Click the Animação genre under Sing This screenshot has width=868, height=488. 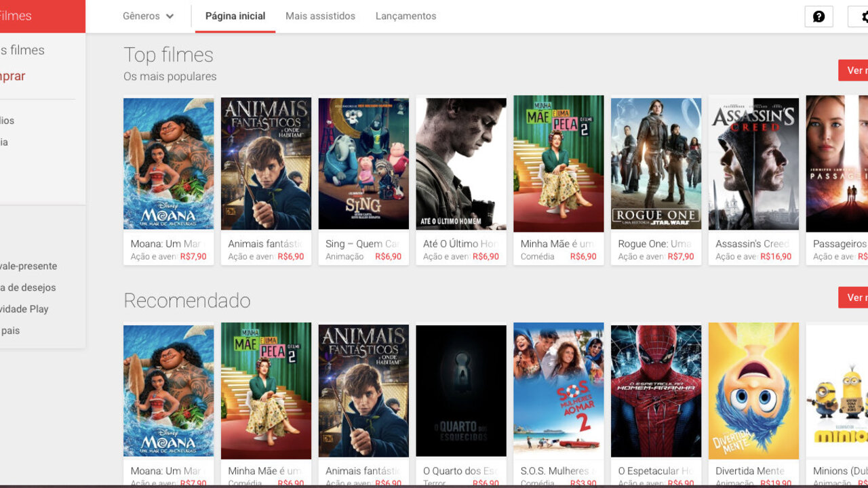pyautogui.click(x=344, y=257)
